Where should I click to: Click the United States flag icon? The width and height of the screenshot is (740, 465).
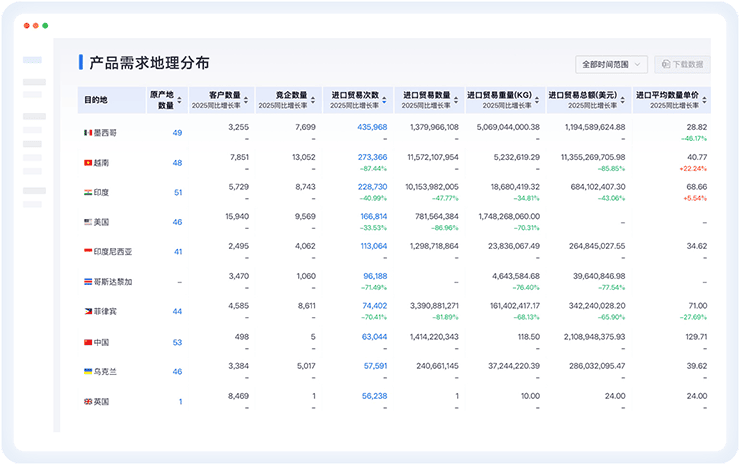pyautogui.click(x=88, y=222)
